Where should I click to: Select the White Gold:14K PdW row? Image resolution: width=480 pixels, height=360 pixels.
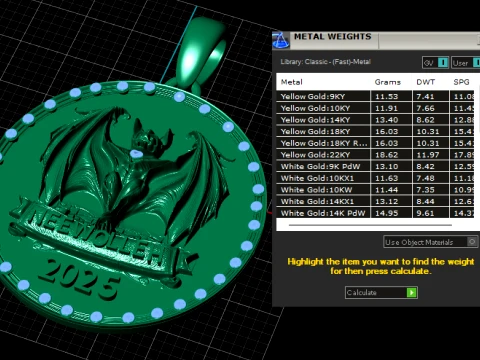(375, 213)
